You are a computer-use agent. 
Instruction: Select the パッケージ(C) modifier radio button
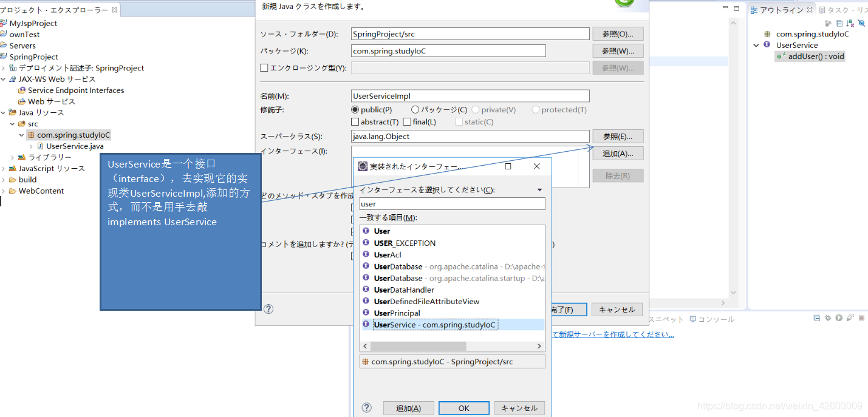pyautogui.click(x=415, y=110)
